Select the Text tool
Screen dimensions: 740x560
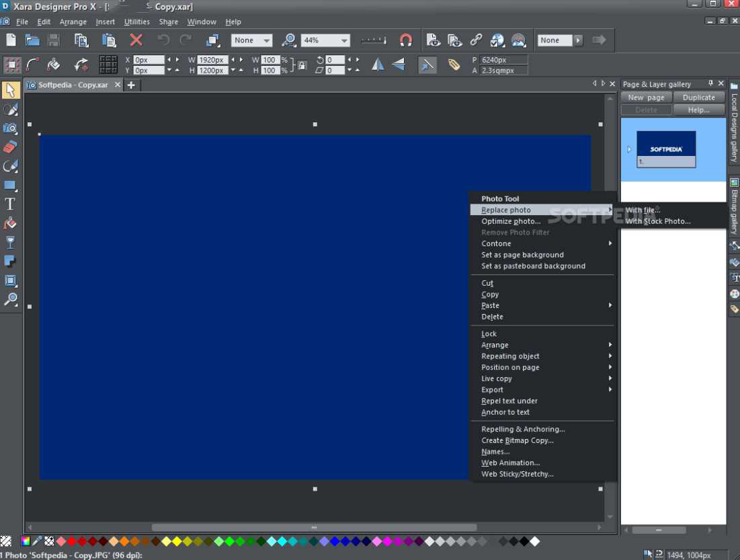point(10,204)
